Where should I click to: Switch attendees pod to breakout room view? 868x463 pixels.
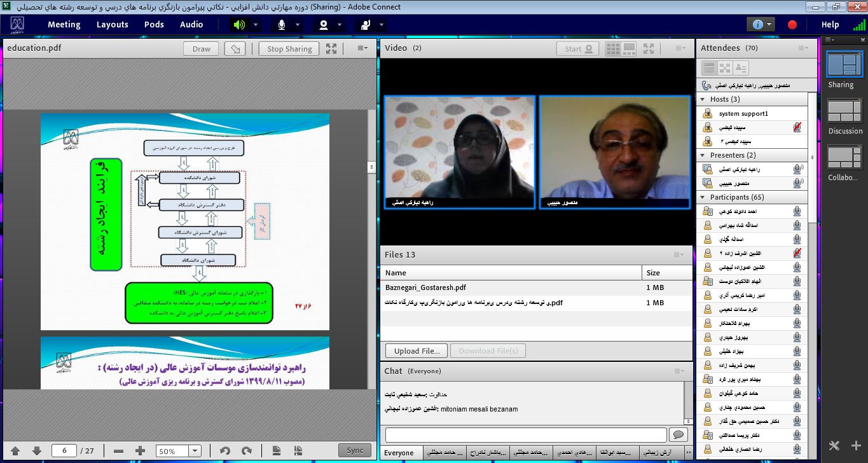pos(726,68)
